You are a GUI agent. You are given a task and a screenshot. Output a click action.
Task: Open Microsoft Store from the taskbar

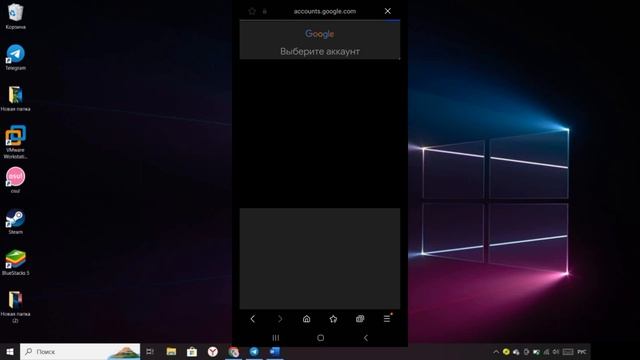pyautogui.click(x=192, y=351)
